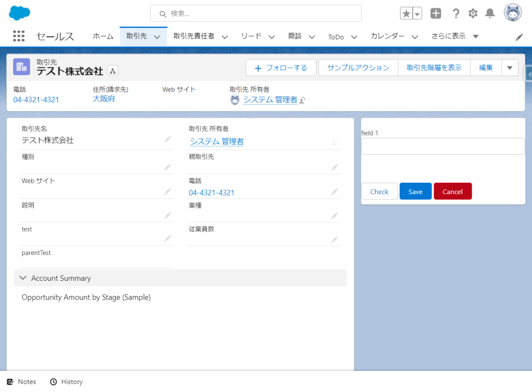The height and width of the screenshot is (392, 532).
Task: Click the global actions plus icon
Action: tap(436, 13)
